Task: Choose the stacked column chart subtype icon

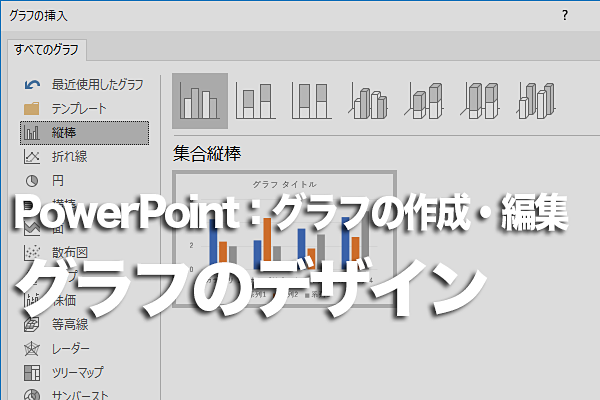Action: (256, 101)
